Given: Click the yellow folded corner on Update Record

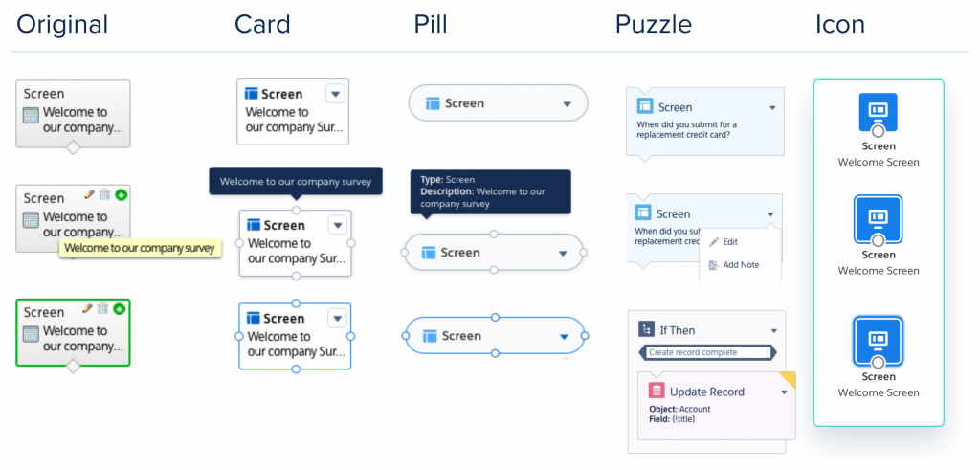Looking at the screenshot, I should point(788,380).
